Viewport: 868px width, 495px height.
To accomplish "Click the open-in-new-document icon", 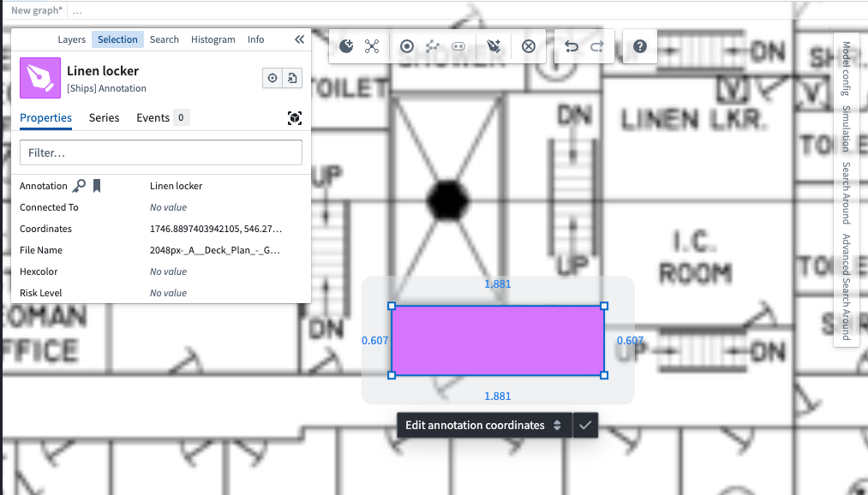I will (x=293, y=78).
